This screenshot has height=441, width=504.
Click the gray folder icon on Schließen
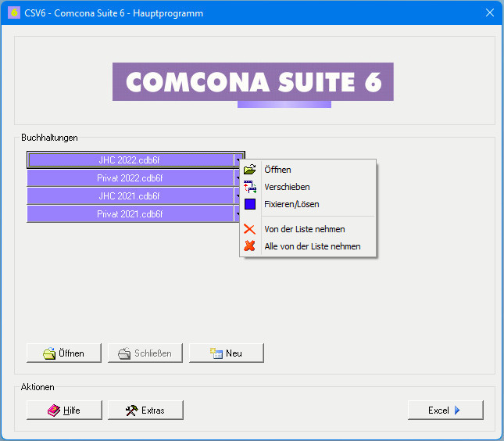pos(124,353)
